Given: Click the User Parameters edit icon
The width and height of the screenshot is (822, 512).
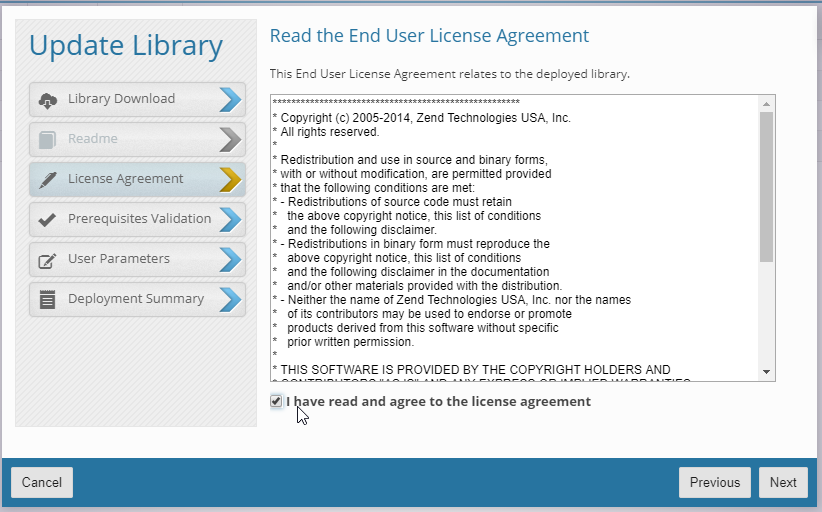Looking at the screenshot, I should point(47,260).
